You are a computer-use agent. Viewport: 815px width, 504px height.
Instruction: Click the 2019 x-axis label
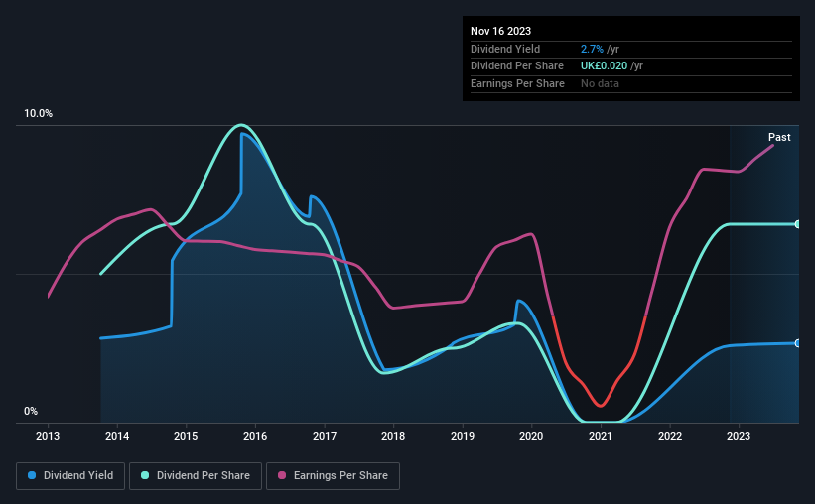click(x=463, y=436)
